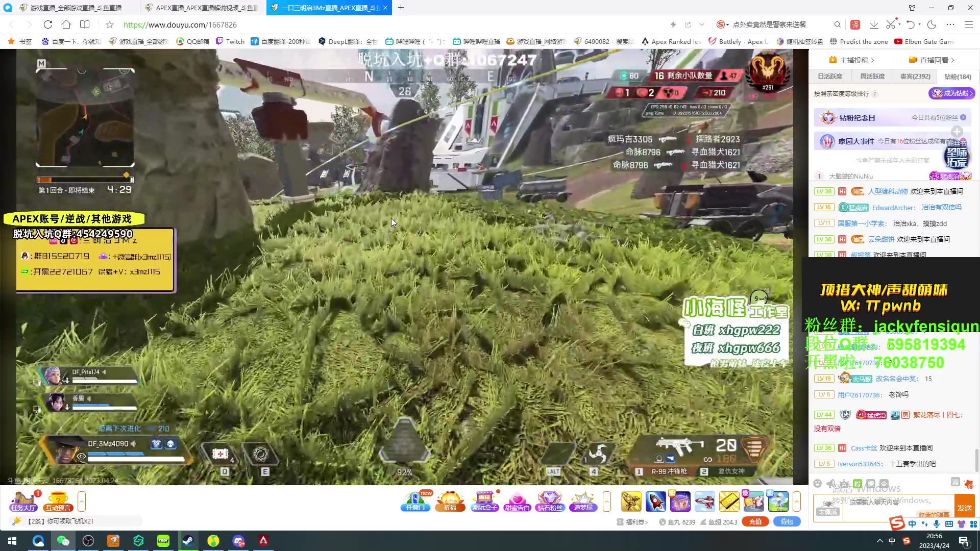
Task: Bookmark this page with the star icon
Action: pos(110,24)
